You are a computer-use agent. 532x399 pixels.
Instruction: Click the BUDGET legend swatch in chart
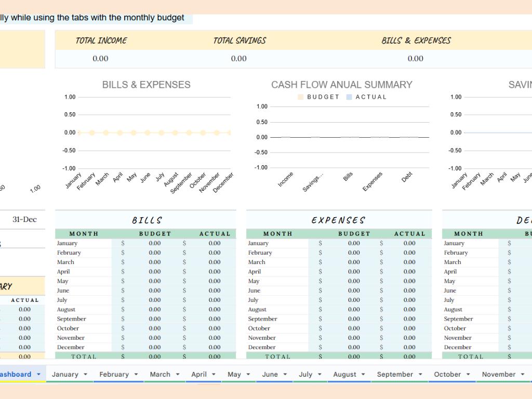coord(300,97)
